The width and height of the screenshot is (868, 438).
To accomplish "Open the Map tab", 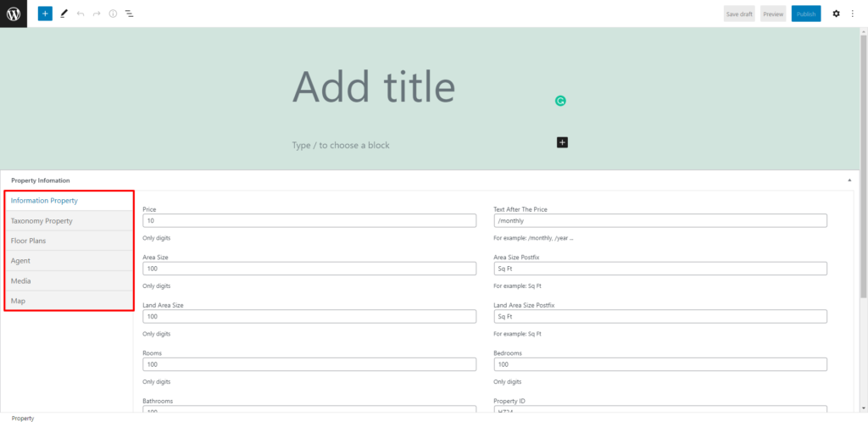I will pos(70,300).
